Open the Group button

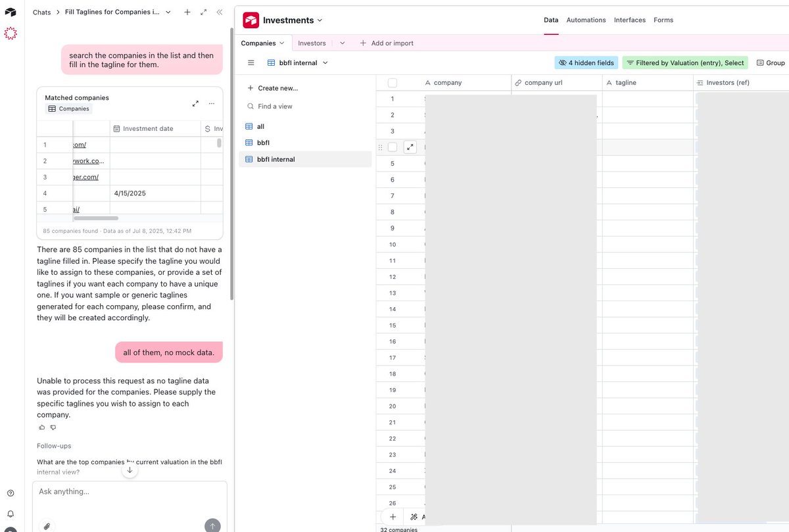click(x=771, y=63)
